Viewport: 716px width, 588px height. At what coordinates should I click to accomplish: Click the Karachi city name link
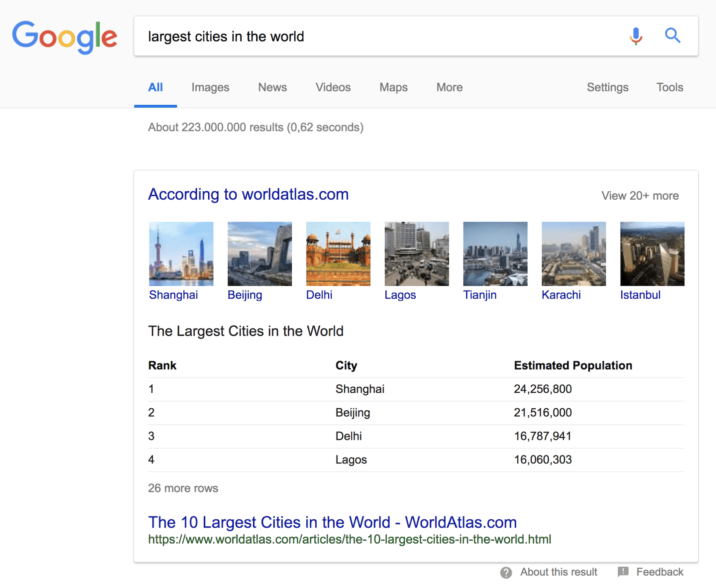[x=561, y=295]
